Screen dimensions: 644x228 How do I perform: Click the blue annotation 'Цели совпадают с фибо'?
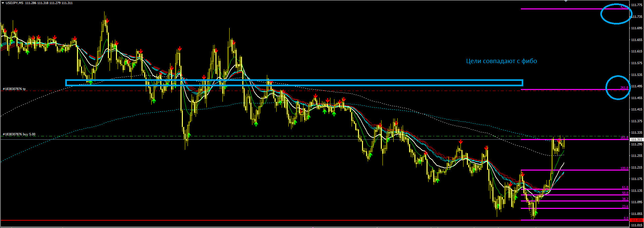tap(501, 61)
